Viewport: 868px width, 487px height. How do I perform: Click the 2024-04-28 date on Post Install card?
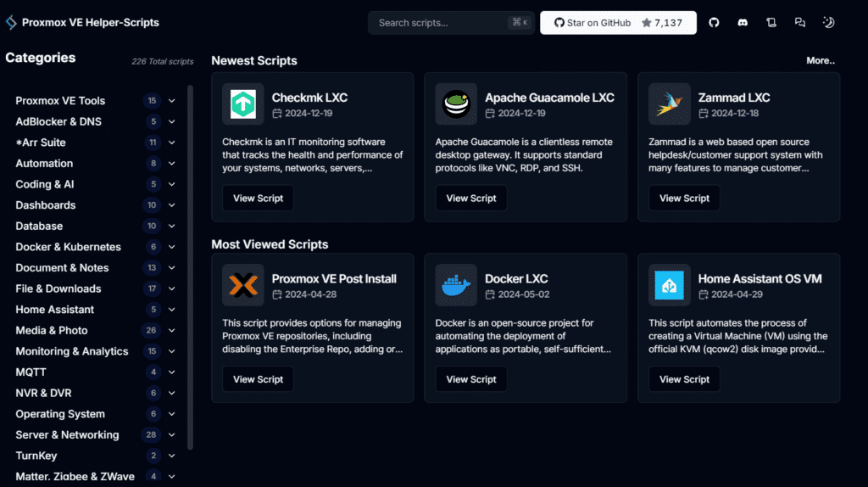(x=310, y=294)
